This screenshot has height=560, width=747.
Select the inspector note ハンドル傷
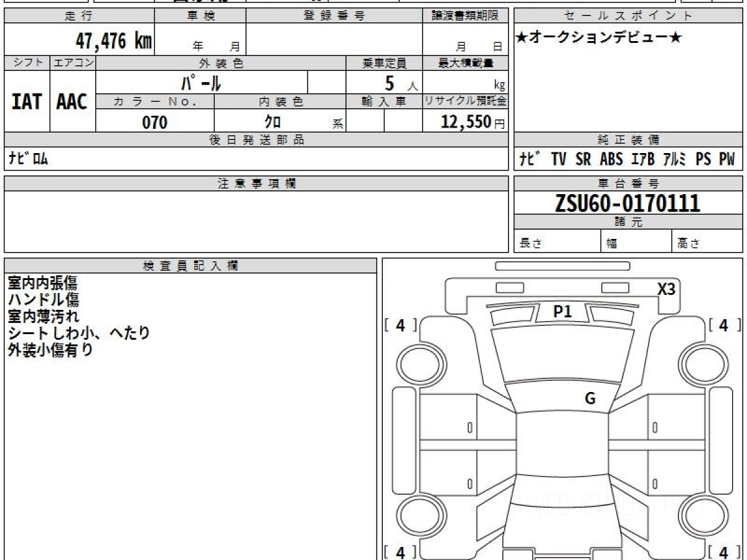click(44, 300)
